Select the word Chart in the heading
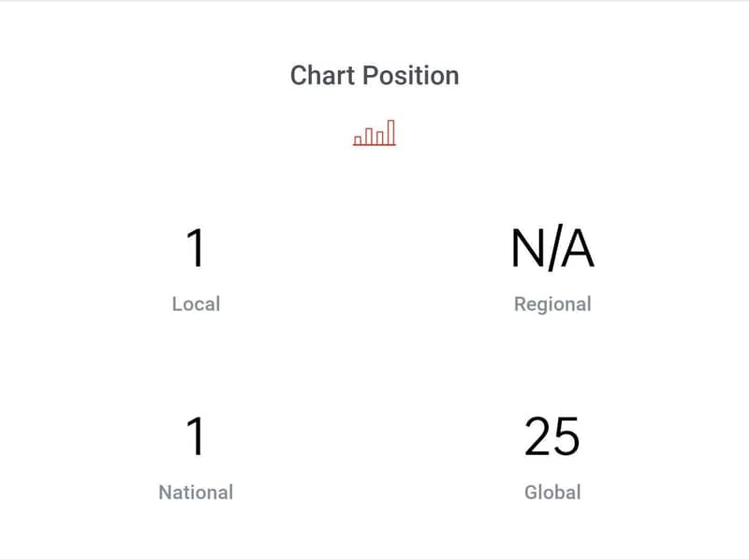 [322, 76]
